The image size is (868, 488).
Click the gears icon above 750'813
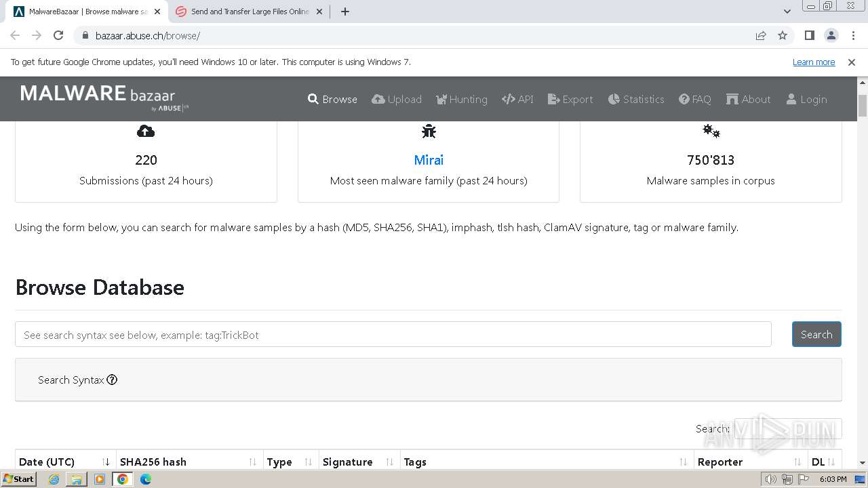[x=711, y=131]
